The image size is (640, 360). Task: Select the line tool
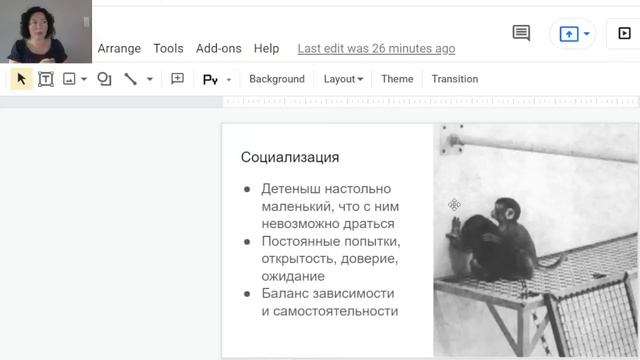(x=131, y=79)
